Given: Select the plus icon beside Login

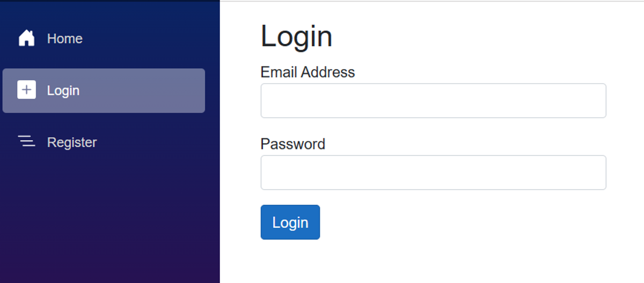Looking at the screenshot, I should [26, 90].
